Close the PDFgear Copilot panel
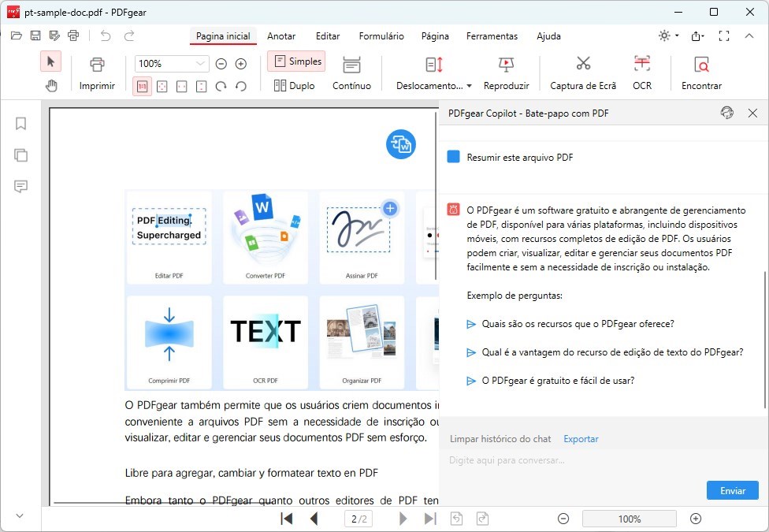 tap(752, 113)
